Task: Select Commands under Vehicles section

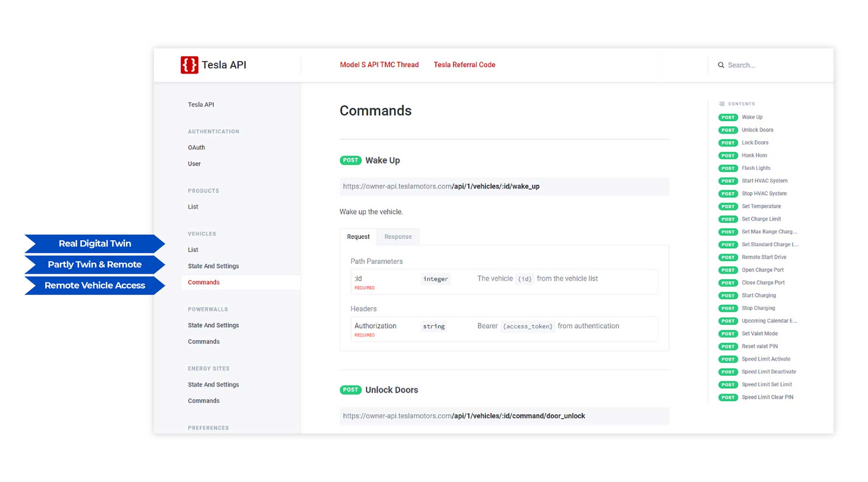Action: pos(203,282)
